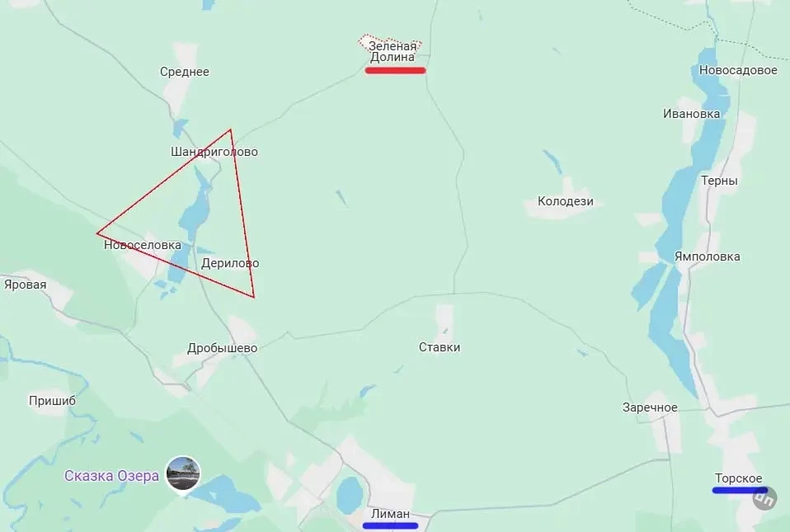Click the Среднее village label

click(185, 72)
